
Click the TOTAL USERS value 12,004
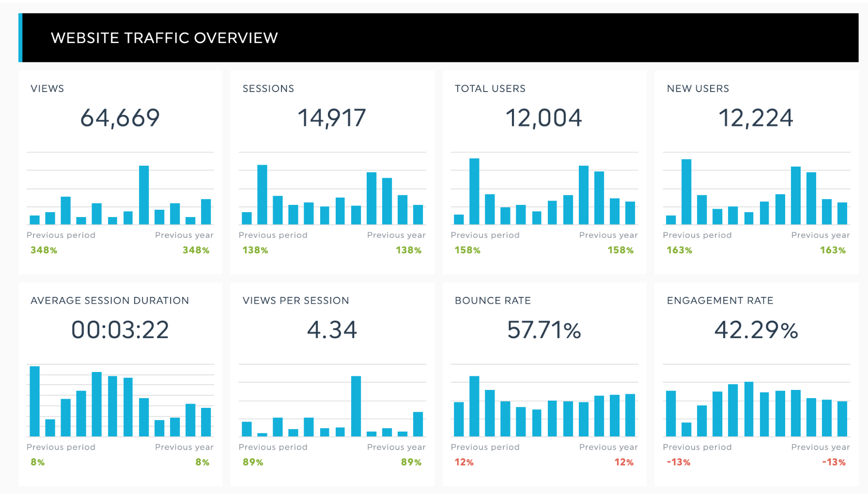click(544, 117)
